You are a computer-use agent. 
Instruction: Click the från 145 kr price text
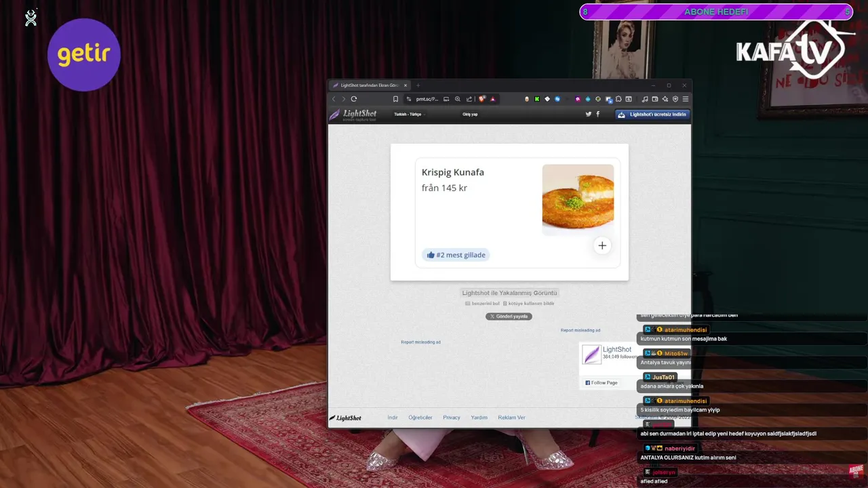coord(444,188)
